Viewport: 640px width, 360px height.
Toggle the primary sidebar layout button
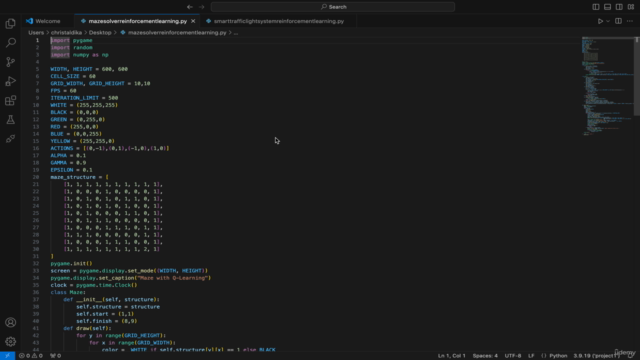[596, 7]
